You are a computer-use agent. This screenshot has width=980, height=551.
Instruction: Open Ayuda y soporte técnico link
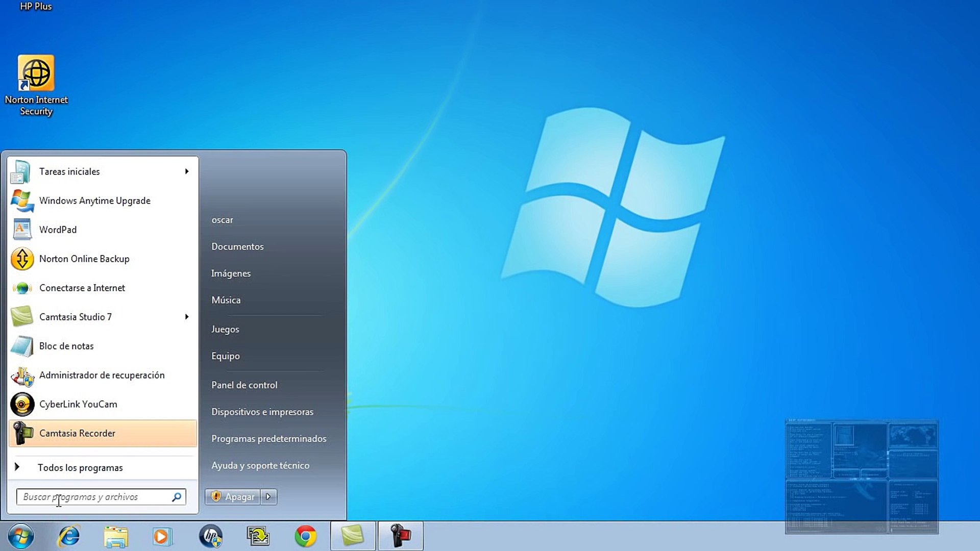(260, 465)
